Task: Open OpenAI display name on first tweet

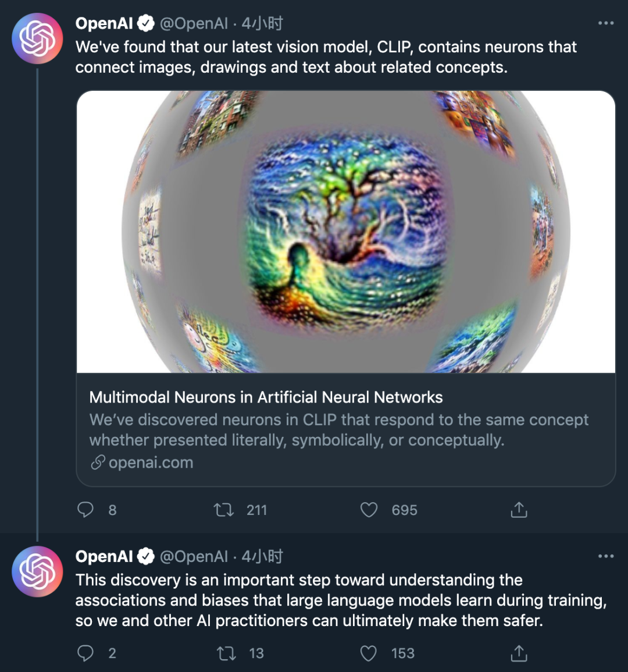Action: coord(104,24)
